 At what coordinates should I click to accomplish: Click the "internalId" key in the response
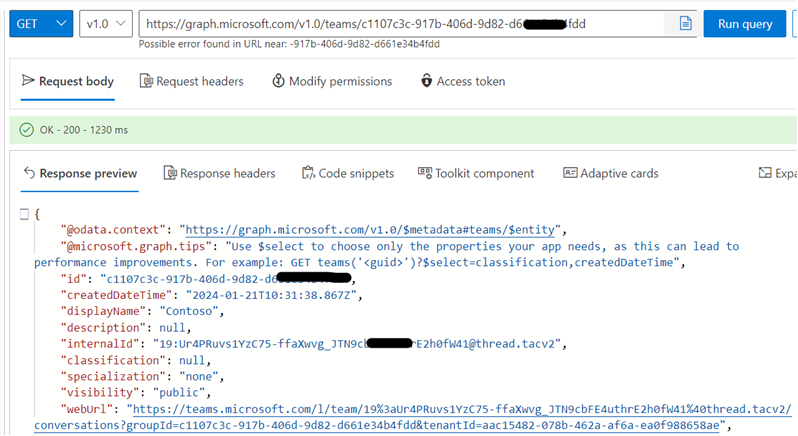tap(100, 344)
